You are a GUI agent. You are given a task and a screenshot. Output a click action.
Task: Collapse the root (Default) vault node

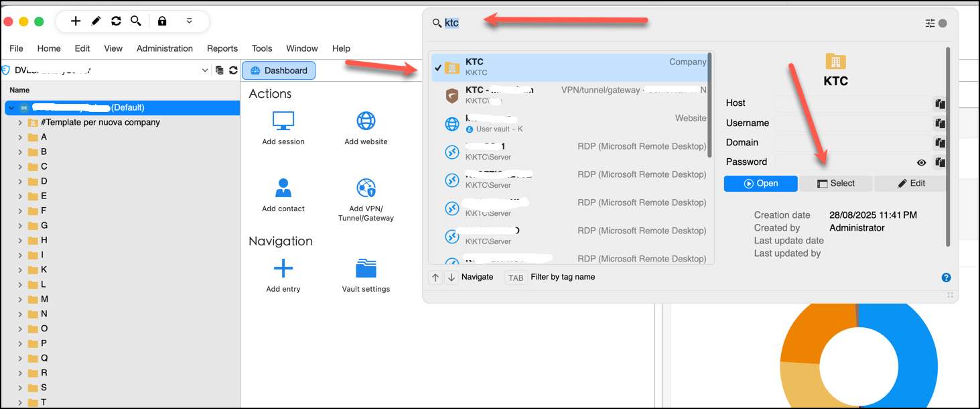[x=11, y=108]
